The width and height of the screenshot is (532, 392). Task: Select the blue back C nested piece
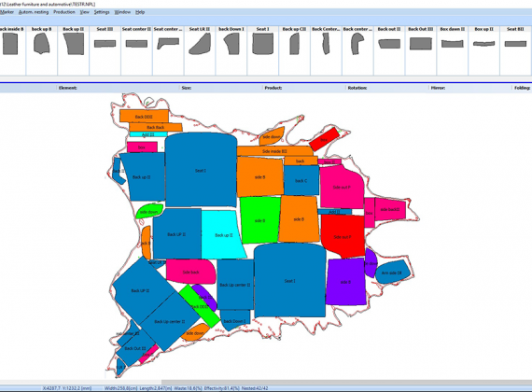coord(301,180)
